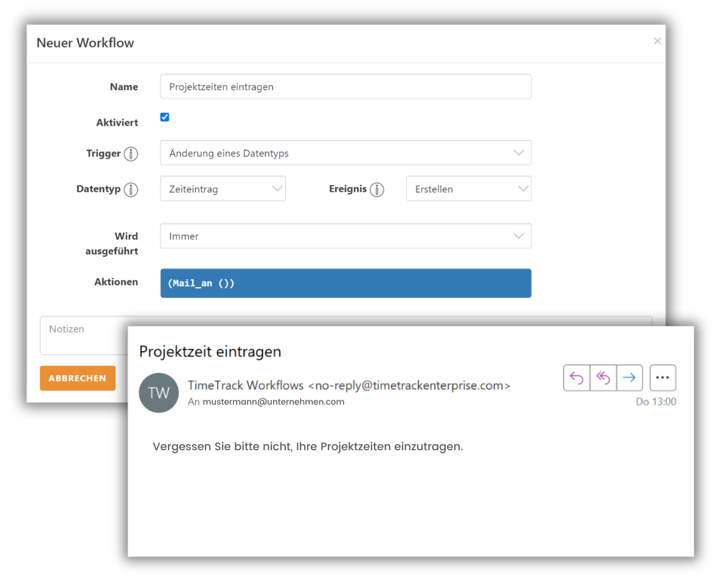Select the Reply icon in the email
Viewport: 728px width, 575px height.
[576, 378]
